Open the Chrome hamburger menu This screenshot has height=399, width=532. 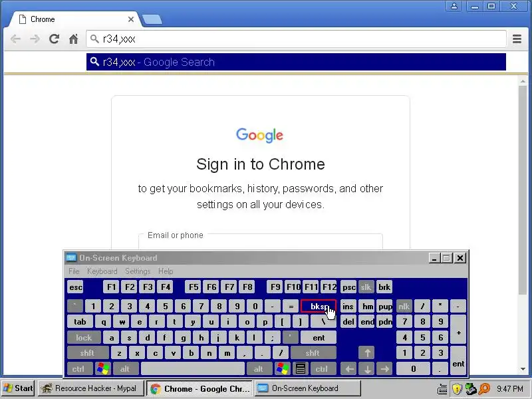click(517, 39)
